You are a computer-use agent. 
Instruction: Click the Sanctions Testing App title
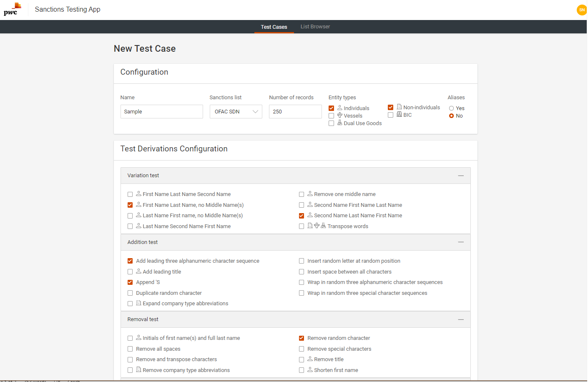(68, 9)
